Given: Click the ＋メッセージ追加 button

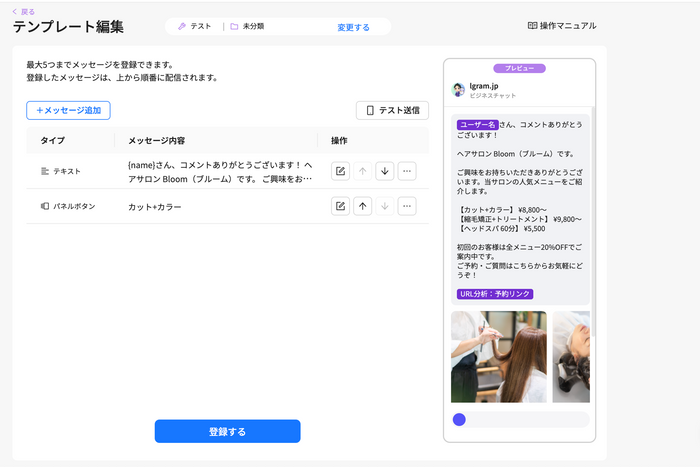Looking at the screenshot, I should pyautogui.click(x=68, y=111).
